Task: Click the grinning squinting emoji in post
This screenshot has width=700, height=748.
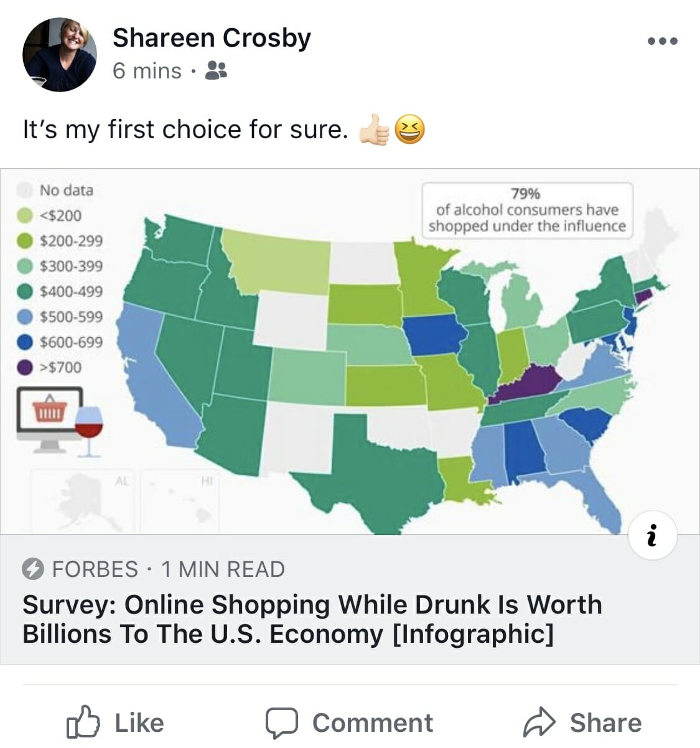Action: pos(410,129)
